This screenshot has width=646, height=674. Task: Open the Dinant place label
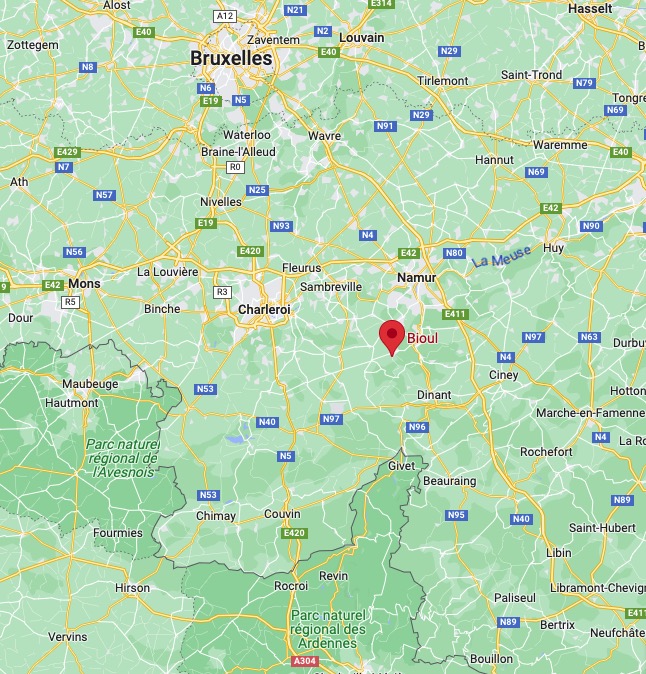pos(434,395)
